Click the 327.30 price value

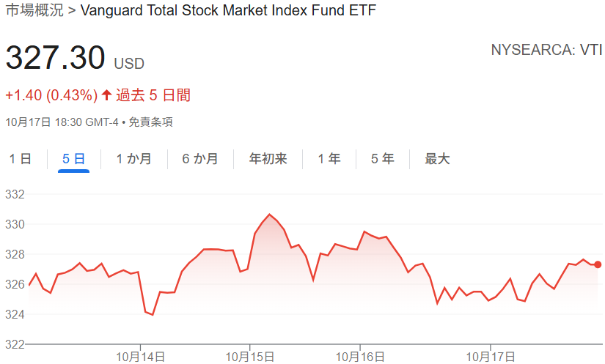[x=56, y=59]
